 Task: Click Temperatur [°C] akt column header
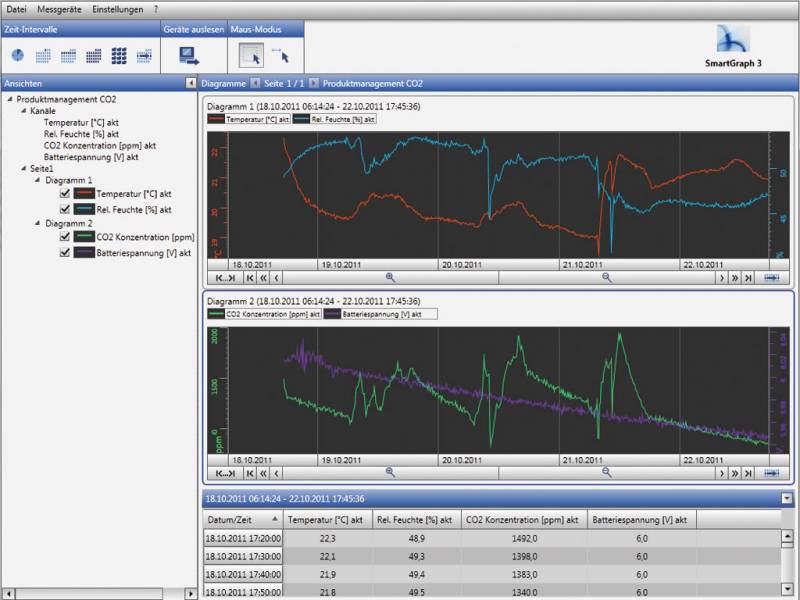click(328, 520)
